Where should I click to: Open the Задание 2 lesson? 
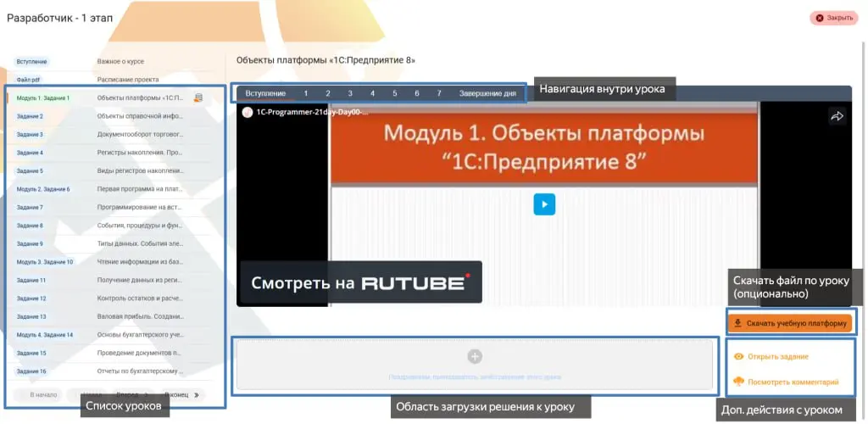(30, 116)
